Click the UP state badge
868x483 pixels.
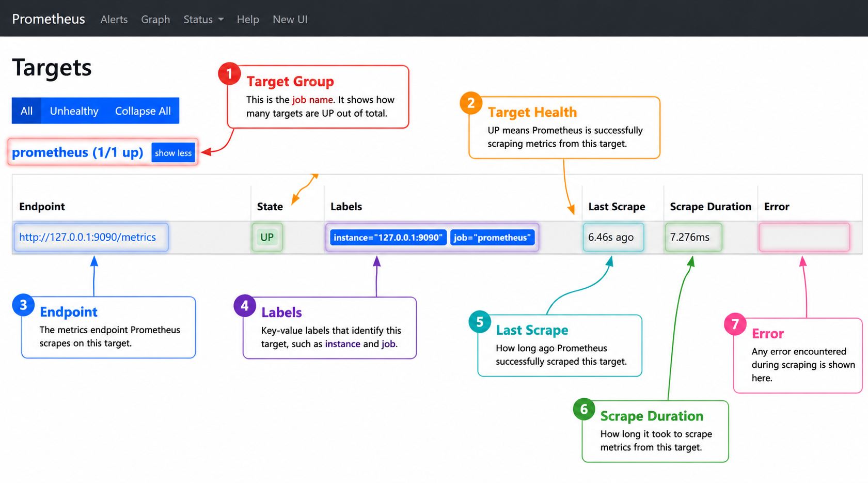(267, 237)
